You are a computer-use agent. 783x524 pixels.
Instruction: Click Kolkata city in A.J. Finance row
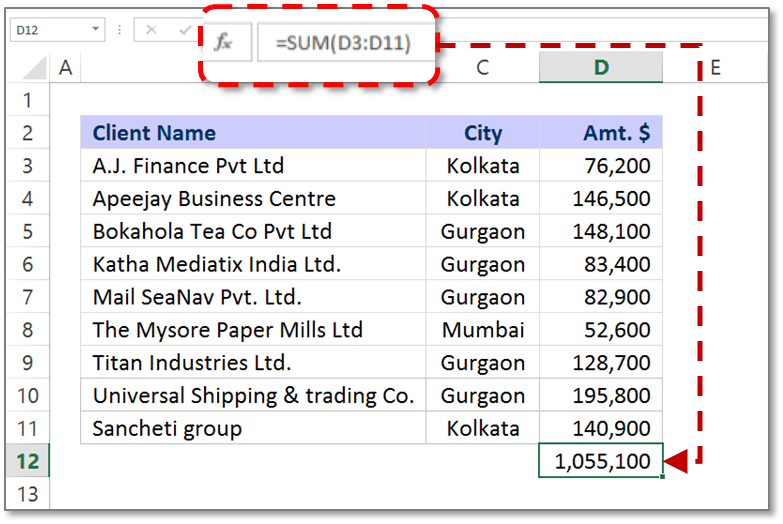tap(483, 165)
